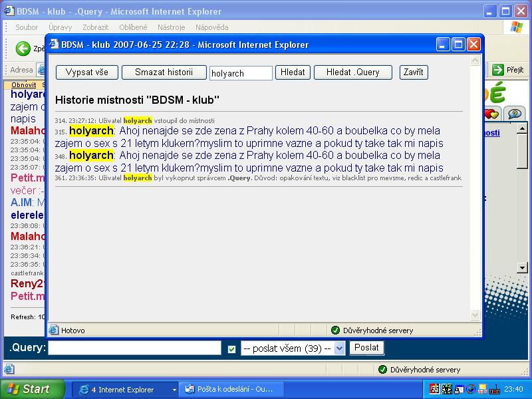The width and height of the screenshot is (532, 399).
Task: Click the Zavřít button in history window
Action: click(x=413, y=72)
